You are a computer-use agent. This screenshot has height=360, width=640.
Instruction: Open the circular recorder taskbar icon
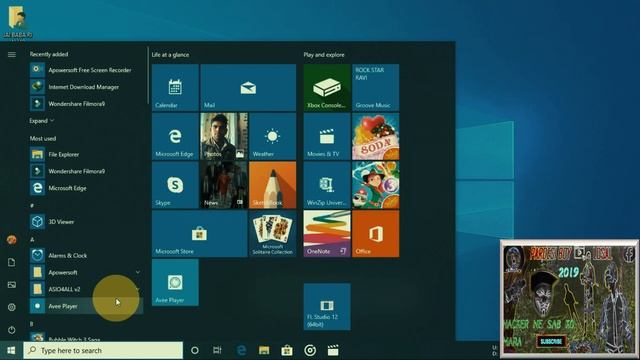click(x=310, y=350)
